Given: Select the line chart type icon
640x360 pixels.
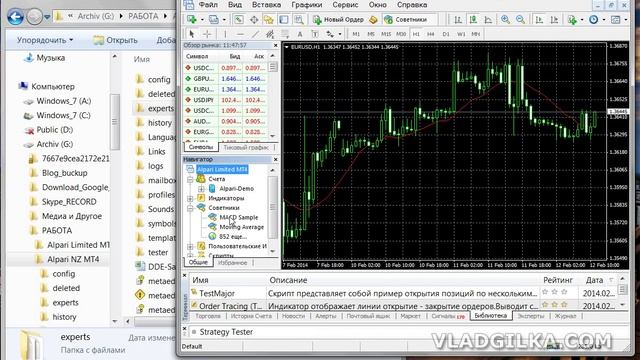Looking at the screenshot, I should coord(488,19).
